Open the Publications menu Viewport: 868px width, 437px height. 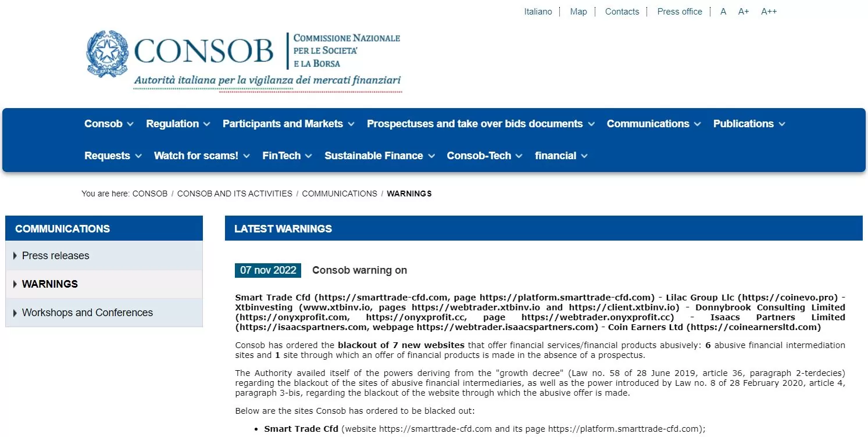pyautogui.click(x=749, y=124)
